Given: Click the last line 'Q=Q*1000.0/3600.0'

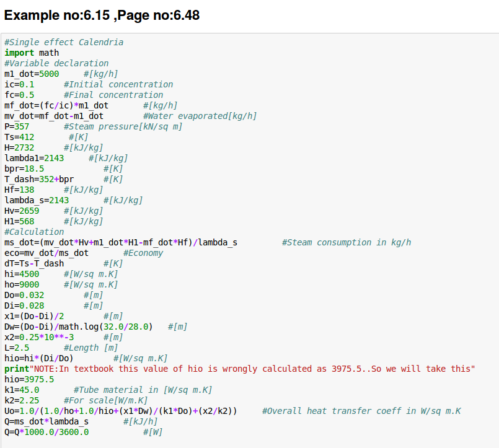Looking at the screenshot, I should 46,432.
